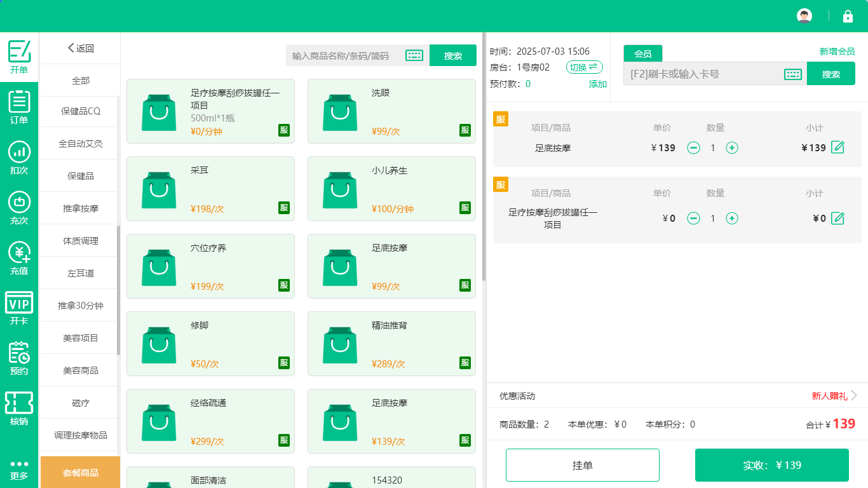
Task: Click the 扣次 deduct-times sidebar icon
Action: click(19, 157)
